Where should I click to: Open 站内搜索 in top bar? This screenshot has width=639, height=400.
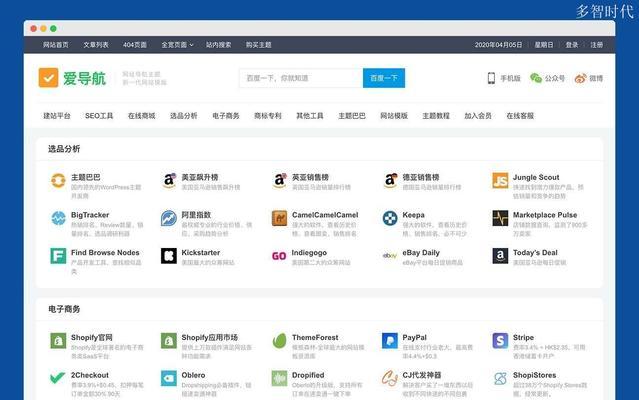coord(218,45)
